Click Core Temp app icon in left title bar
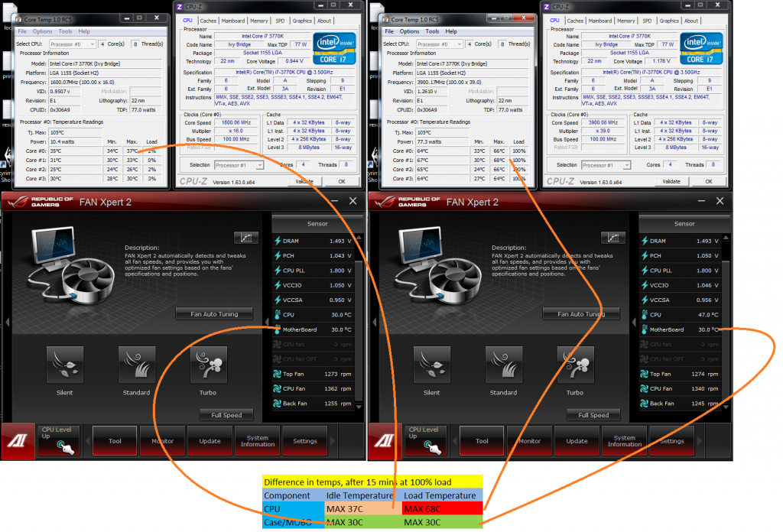783x532 pixels. pyautogui.click(x=18, y=19)
